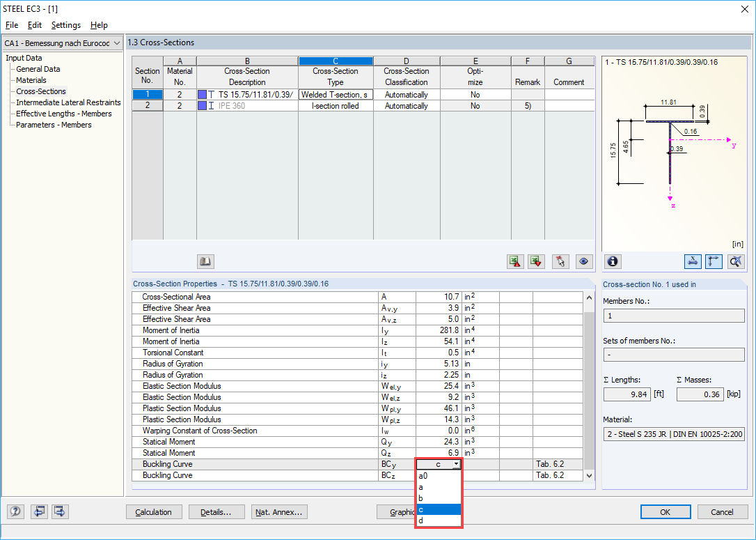Screen dimensions: 756x540
Task: Select Materials in navigator tree
Action: pos(31,80)
